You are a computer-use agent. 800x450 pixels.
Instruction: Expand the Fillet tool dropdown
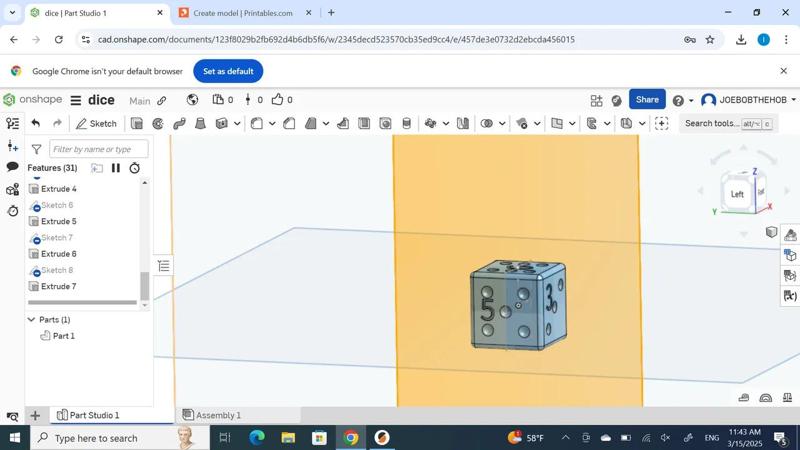(x=272, y=123)
